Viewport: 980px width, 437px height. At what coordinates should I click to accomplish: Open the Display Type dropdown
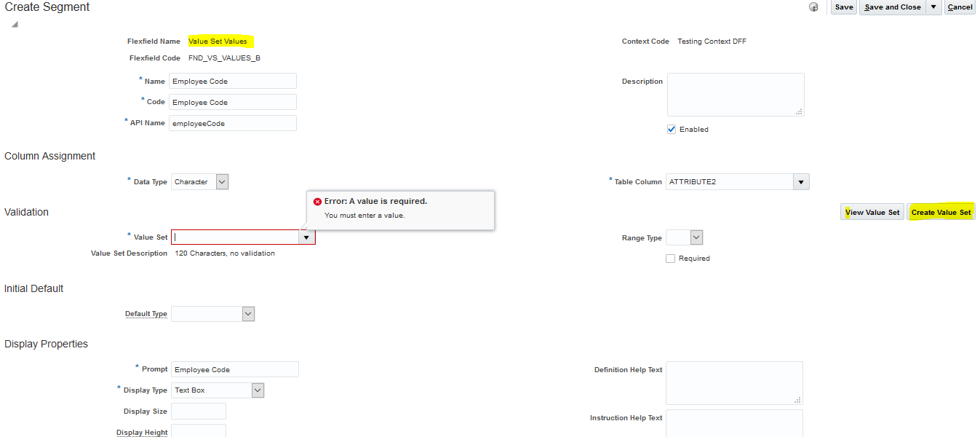[257, 390]
